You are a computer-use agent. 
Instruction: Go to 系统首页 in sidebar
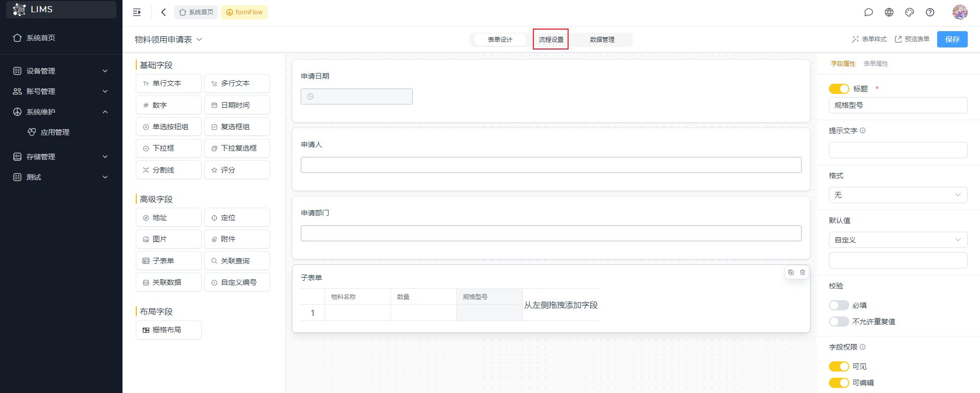click(x=61, y=38)
